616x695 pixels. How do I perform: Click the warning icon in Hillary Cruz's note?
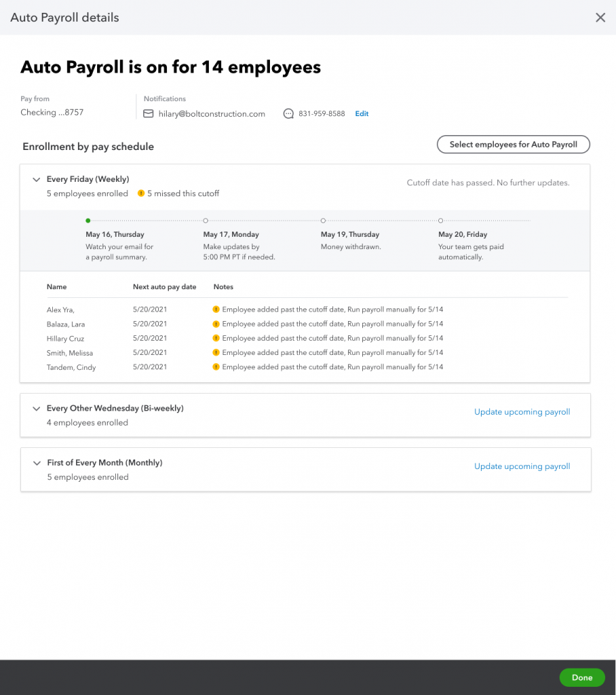tap(216, 338)
